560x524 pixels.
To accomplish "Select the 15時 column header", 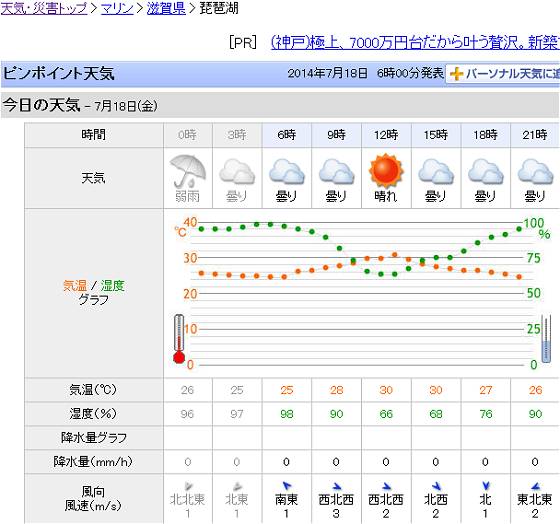I will (x=436, y=135).
